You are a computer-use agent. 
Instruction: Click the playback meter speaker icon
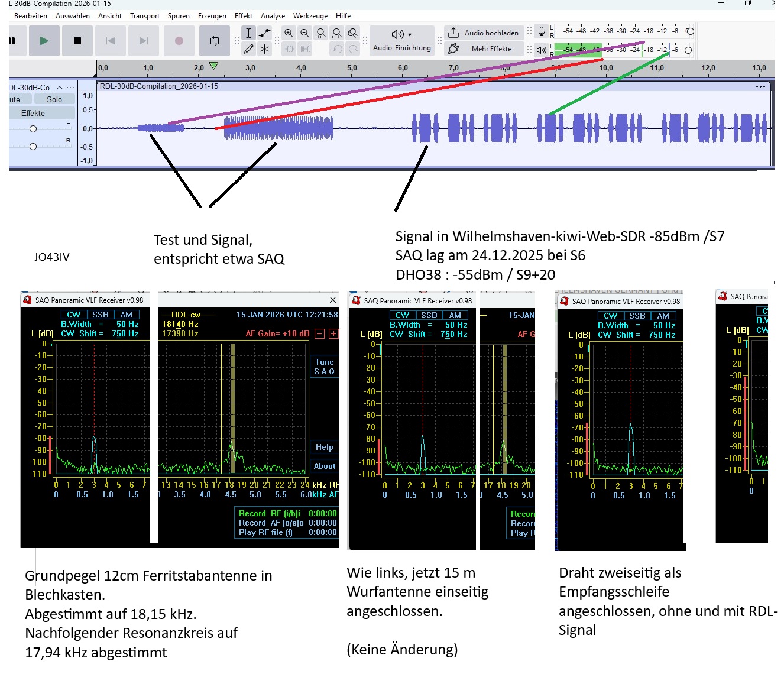point(541,50)
